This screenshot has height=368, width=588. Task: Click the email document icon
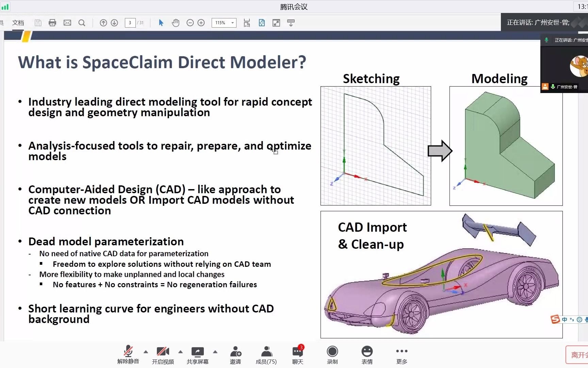(67, 23)
